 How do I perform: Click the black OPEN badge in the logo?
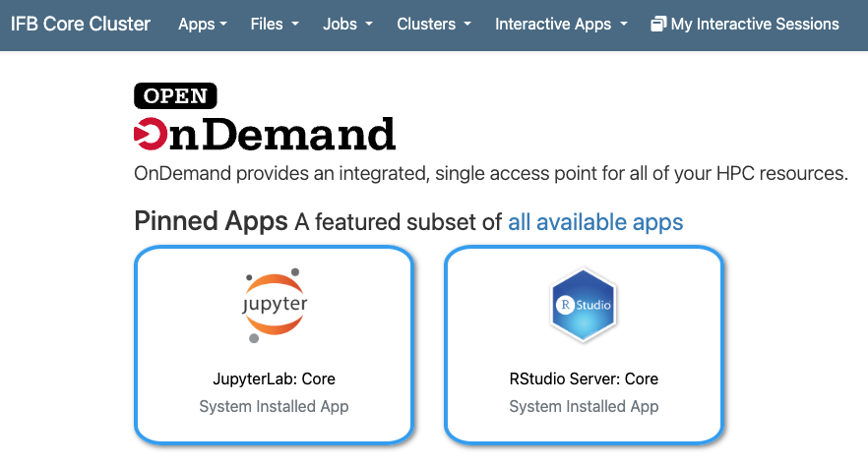175,95
